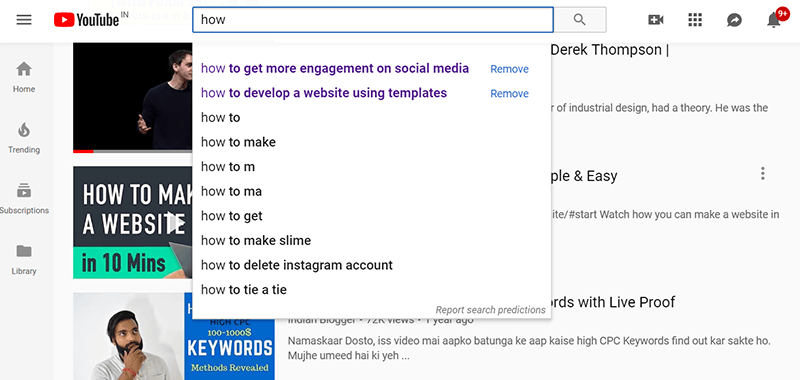Open the create video camera icon
Screen dimensions: 800x380
(x=656, y=20)
